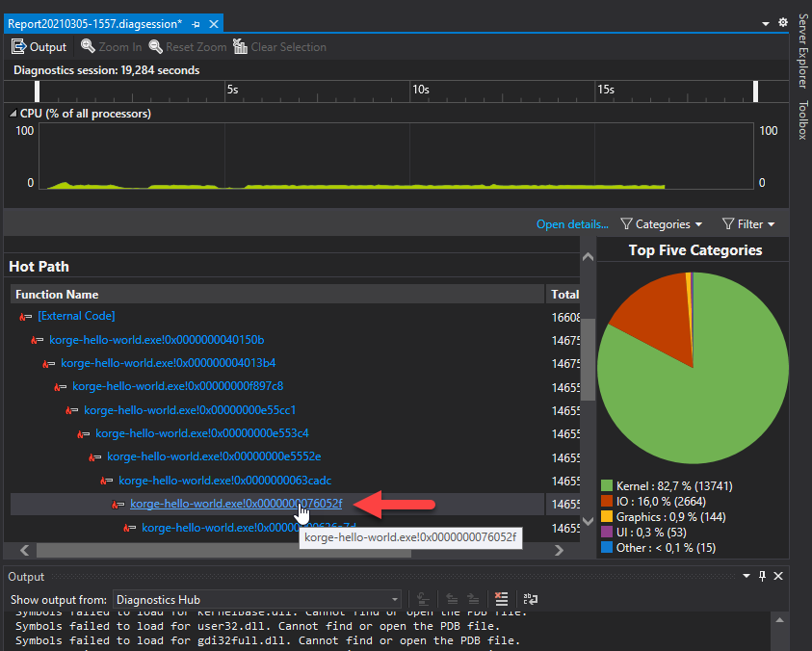Close the Output panel
This screenshot has height=651, width=812.
tap(778, 576)
